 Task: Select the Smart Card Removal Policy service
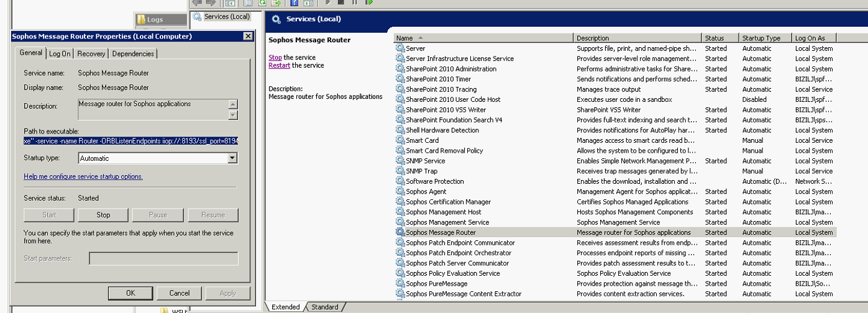(616, 151)
